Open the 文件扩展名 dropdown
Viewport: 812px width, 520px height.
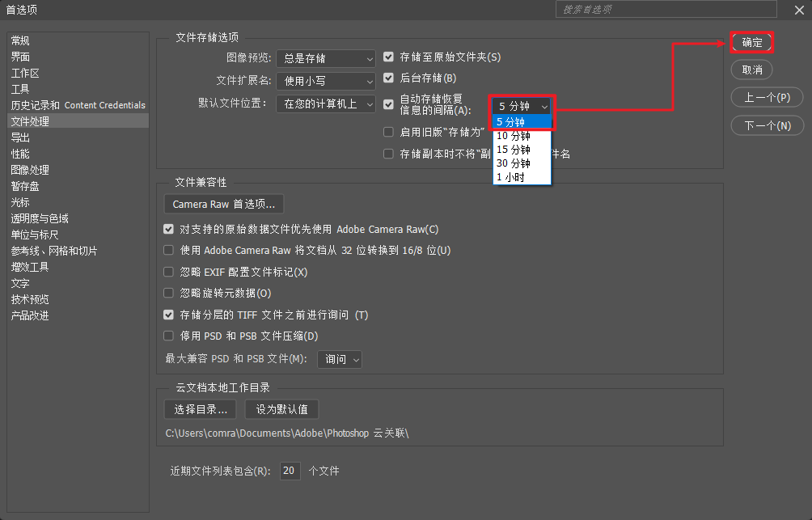326,82
